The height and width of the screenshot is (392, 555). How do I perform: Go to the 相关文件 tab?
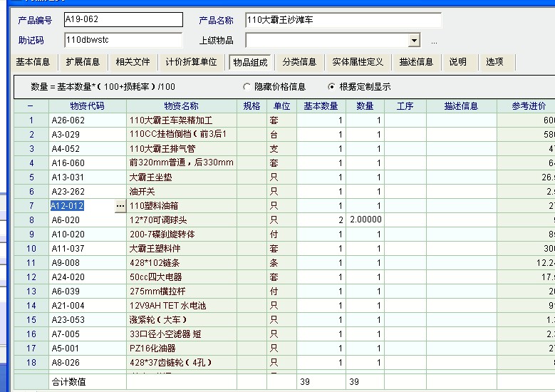(133, 62)
